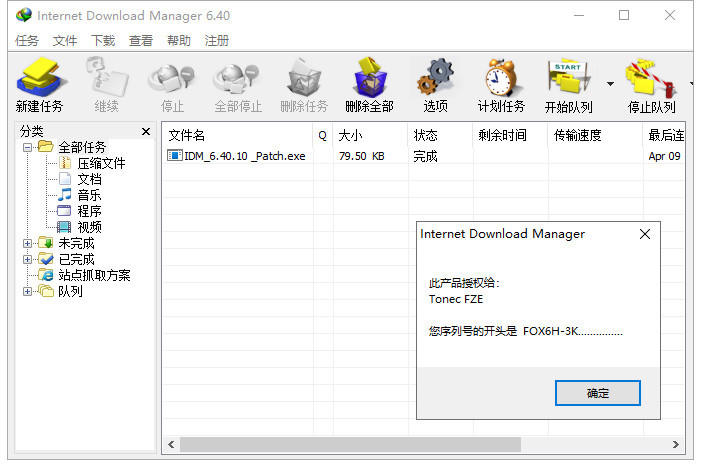Open dropdown arrow next to 开始队列
This screenshot has width=701, height=467.
coord(610,84)
